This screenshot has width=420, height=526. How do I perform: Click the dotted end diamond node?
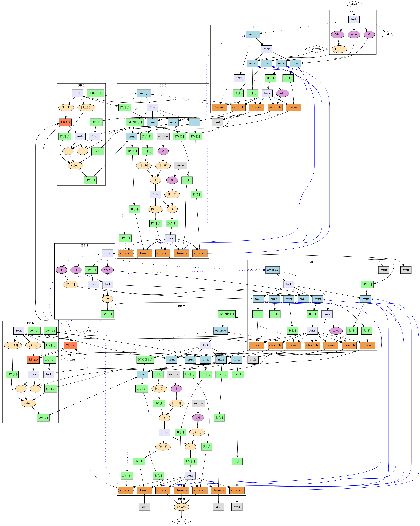(386, 34)
